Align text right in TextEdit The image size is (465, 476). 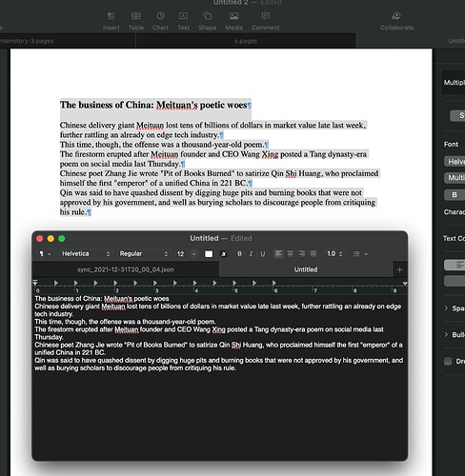(x=301, y=253)
